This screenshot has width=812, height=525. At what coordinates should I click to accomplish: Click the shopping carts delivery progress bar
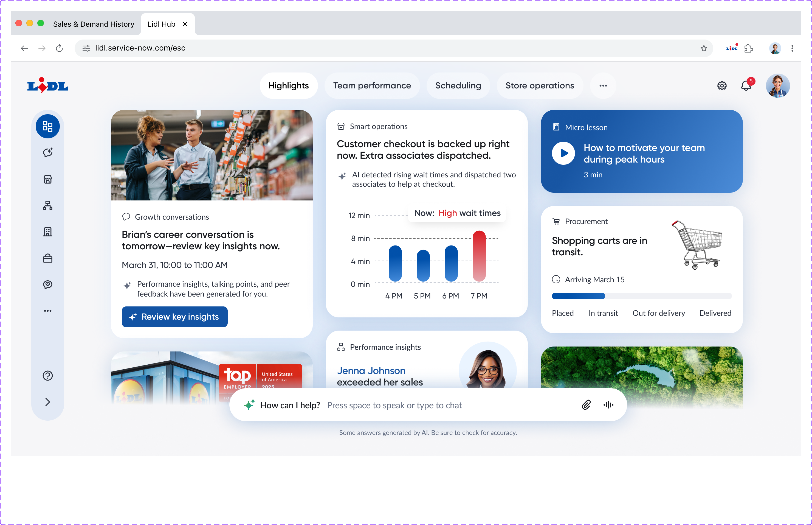pyautogui.click(x=641, y=296)
